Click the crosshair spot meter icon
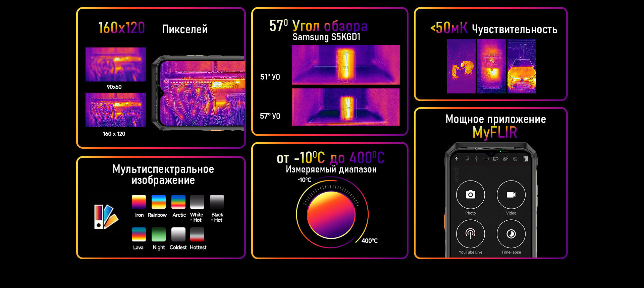This screenshot has width=644, height=288. click(x=476, y=159)
